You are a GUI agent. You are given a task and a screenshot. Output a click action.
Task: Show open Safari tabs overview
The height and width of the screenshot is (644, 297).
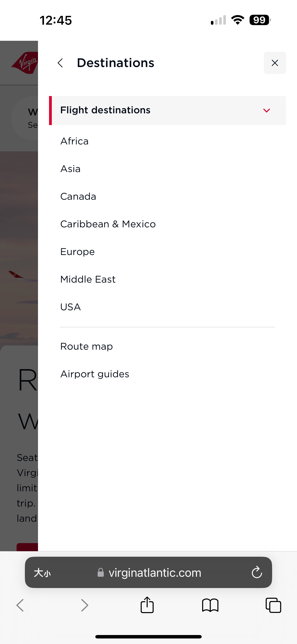pyautogui.click(x=273, y=606)
